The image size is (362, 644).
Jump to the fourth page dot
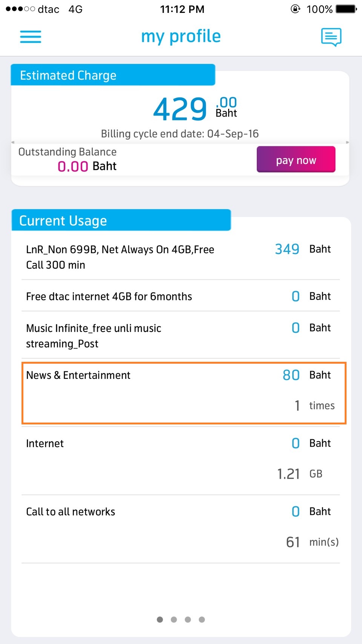tap(202, 619)
